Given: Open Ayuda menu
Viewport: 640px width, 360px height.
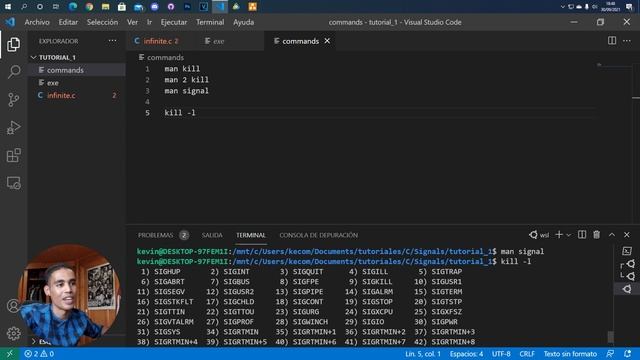Looking at the screenshot, I should point(244,22).
